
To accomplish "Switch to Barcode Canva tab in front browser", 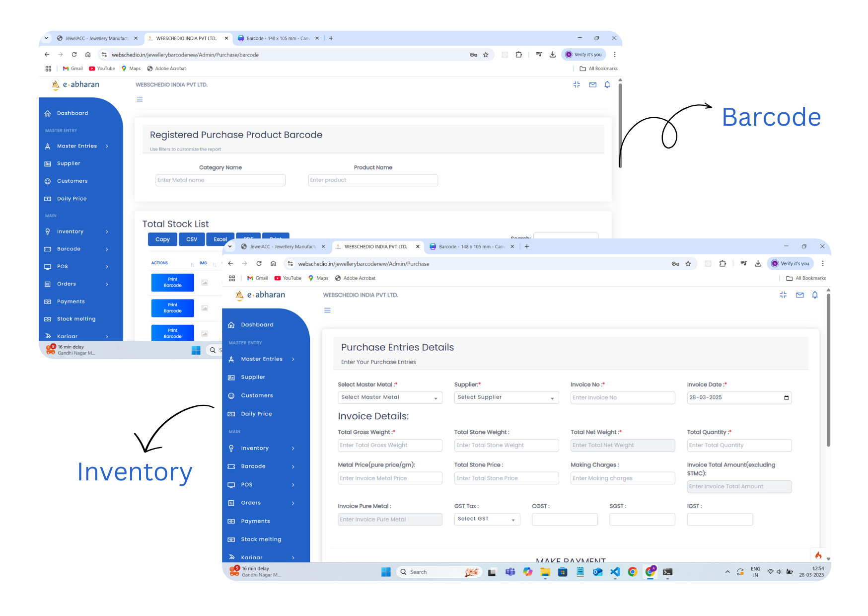I will pyautogui.click(x=471, y=247).
